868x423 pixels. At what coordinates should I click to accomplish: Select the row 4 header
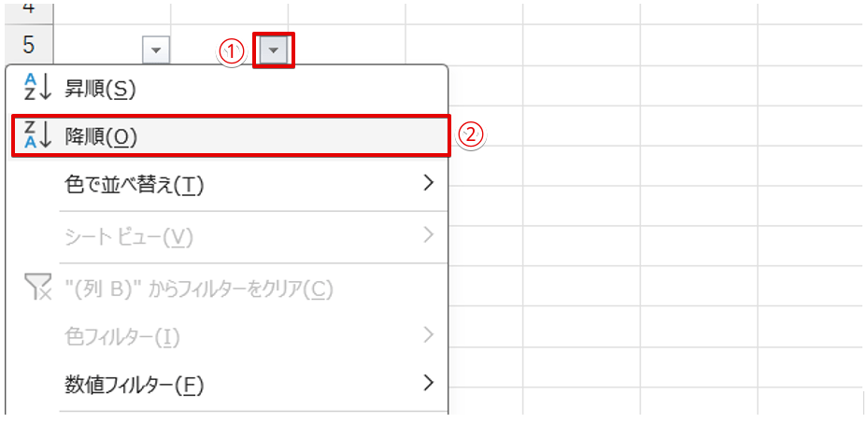(x=27, y=7)
